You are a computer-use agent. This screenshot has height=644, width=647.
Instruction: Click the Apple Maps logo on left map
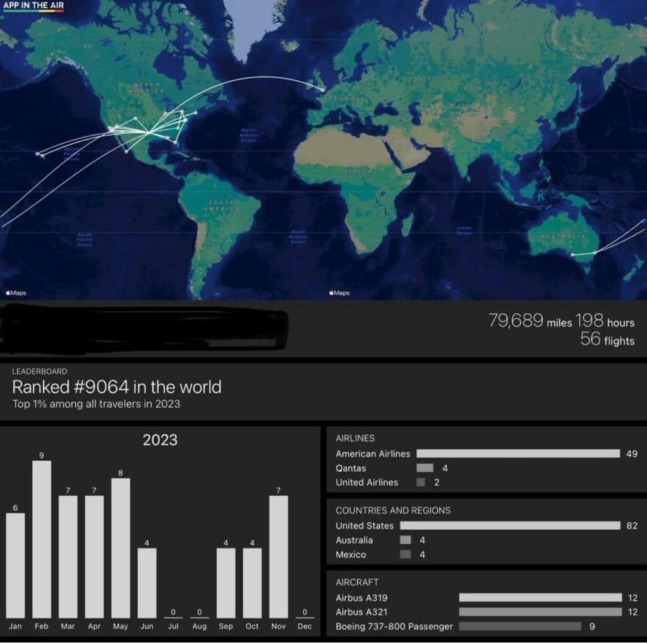pos(16,293)
